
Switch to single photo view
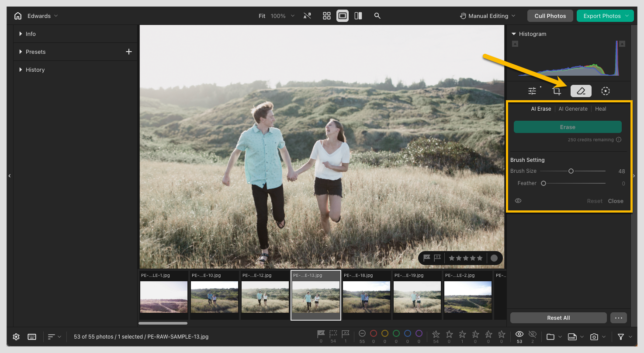click(x=343, y=16)
